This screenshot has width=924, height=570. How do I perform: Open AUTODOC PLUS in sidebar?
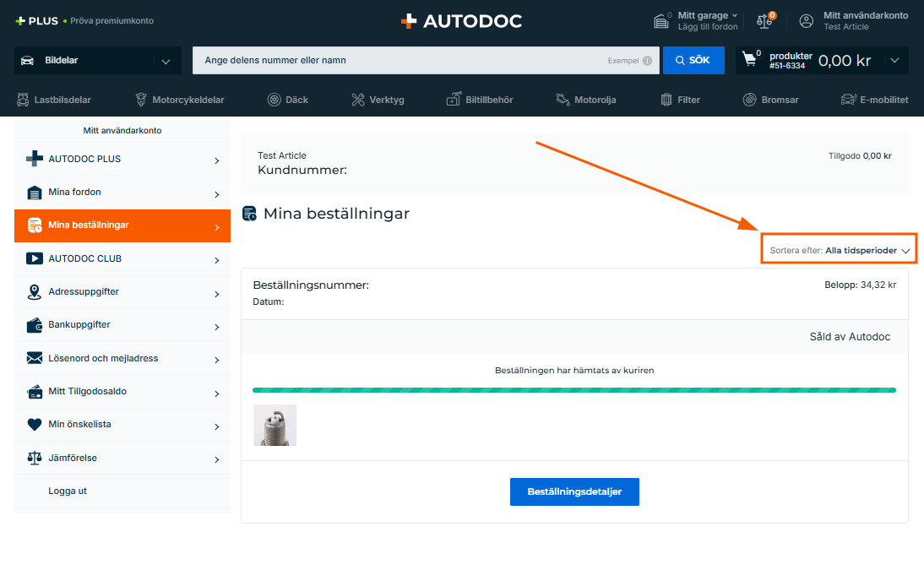122,160
